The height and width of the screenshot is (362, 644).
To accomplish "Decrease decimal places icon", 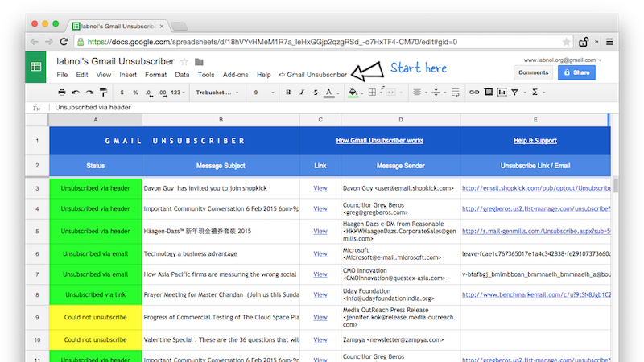I will pyautogui.click(x=149, y=93).
